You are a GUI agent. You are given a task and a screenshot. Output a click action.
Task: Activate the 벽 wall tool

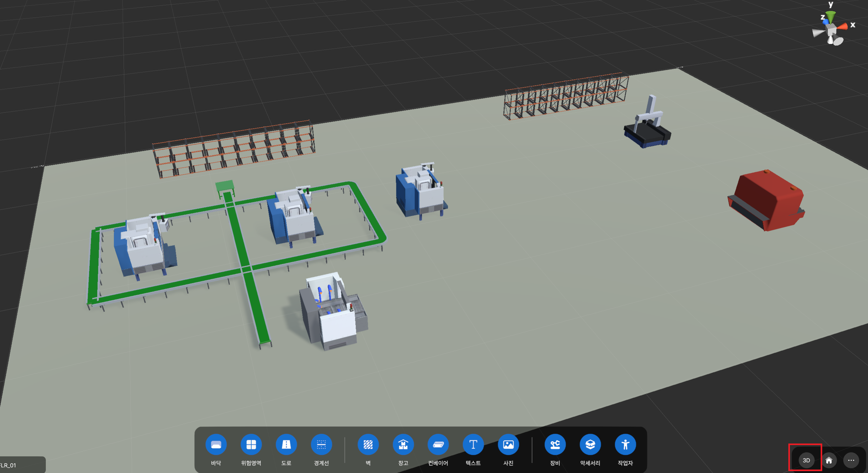pyautogui.click(x=368, y=445)
